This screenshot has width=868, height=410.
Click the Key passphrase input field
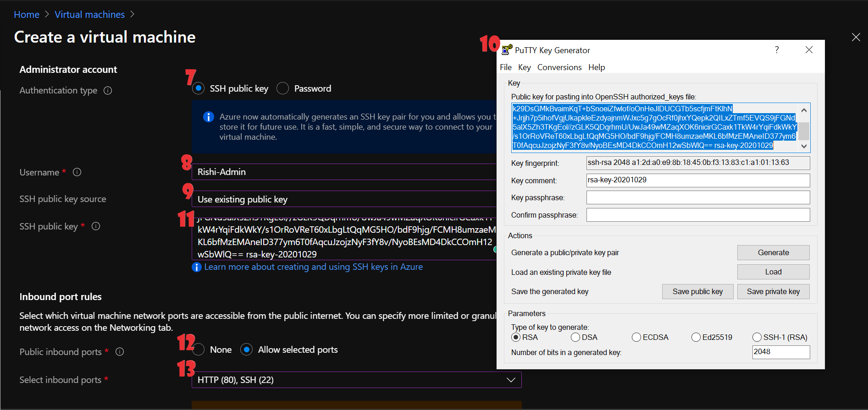tap(698, 197)
